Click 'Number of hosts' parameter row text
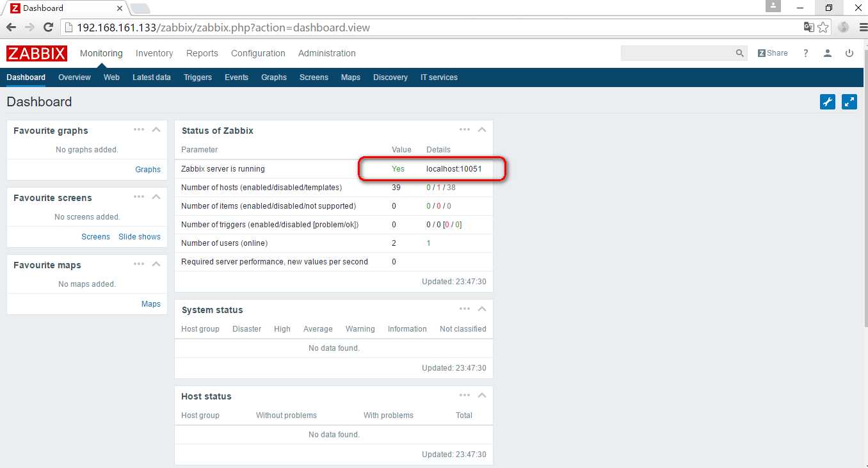The image size is (868, 468). pos(262,188)
